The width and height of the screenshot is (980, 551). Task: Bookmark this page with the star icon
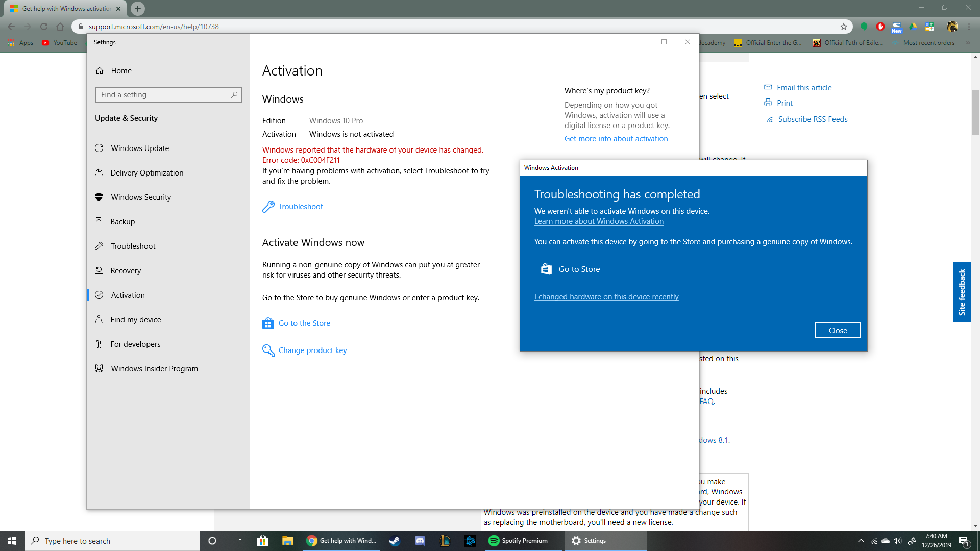click(844, 27)
